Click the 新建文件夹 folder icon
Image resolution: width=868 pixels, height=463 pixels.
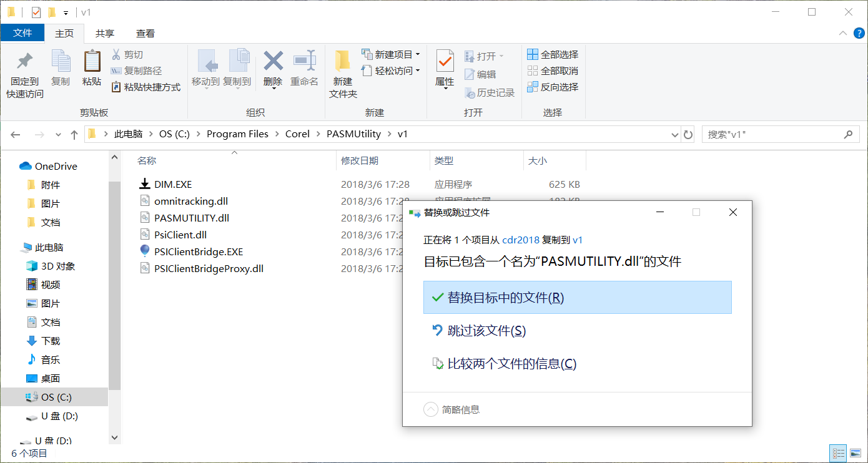coord(342,62)
